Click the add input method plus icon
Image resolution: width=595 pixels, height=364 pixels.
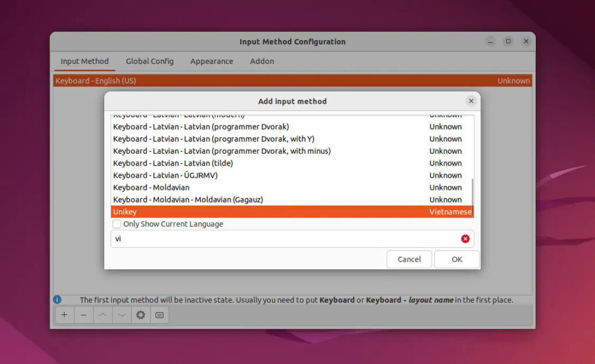click(64, 315)
